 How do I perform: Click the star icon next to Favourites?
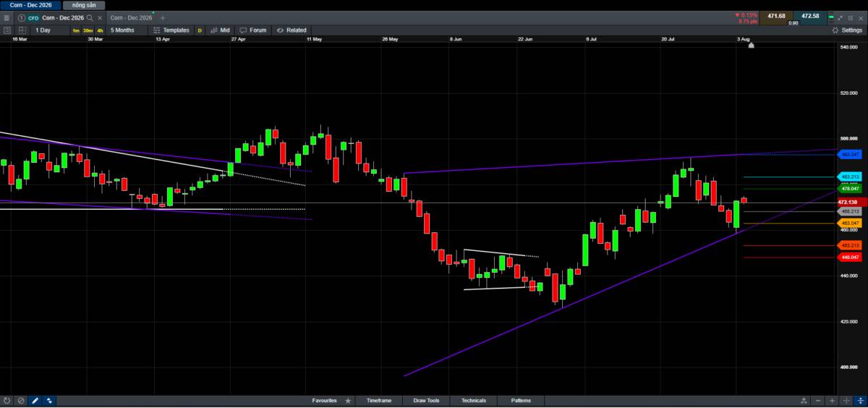pos(348,400)
